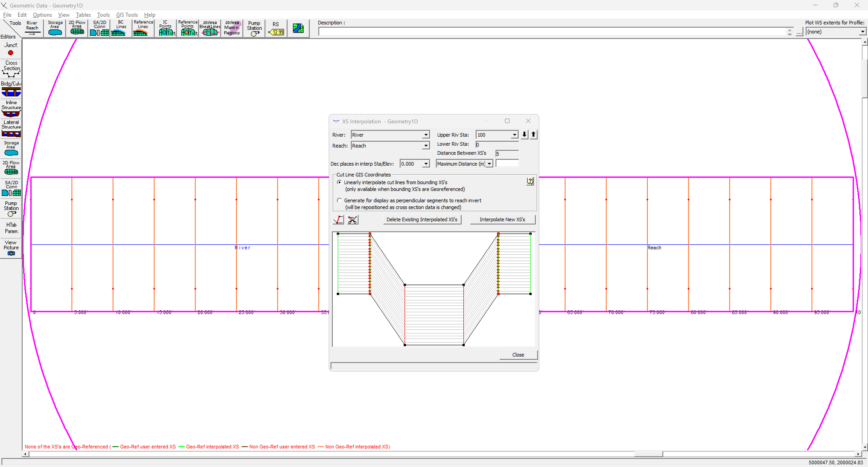Image resolution: width=868 pixels, height=467 pixels.
Task: Select the Storage Area tool in top toolbar
Action: (x=55, y=28)
